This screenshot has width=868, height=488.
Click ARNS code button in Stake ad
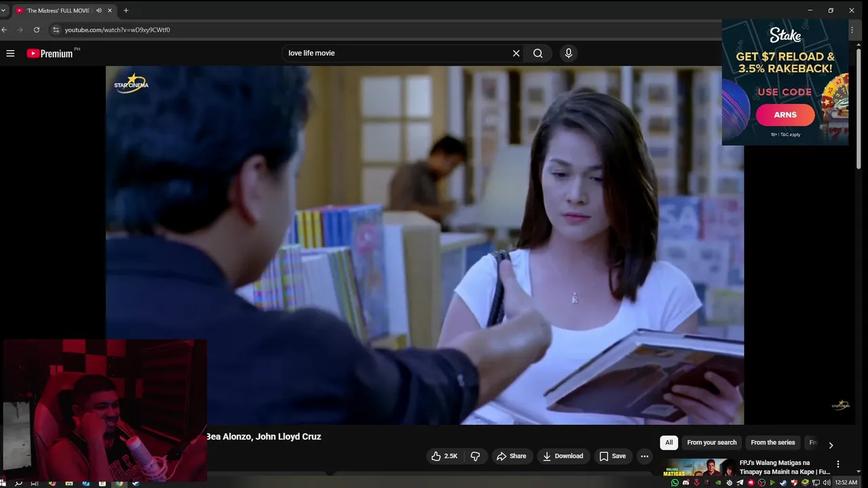click(x=785, y=115)
